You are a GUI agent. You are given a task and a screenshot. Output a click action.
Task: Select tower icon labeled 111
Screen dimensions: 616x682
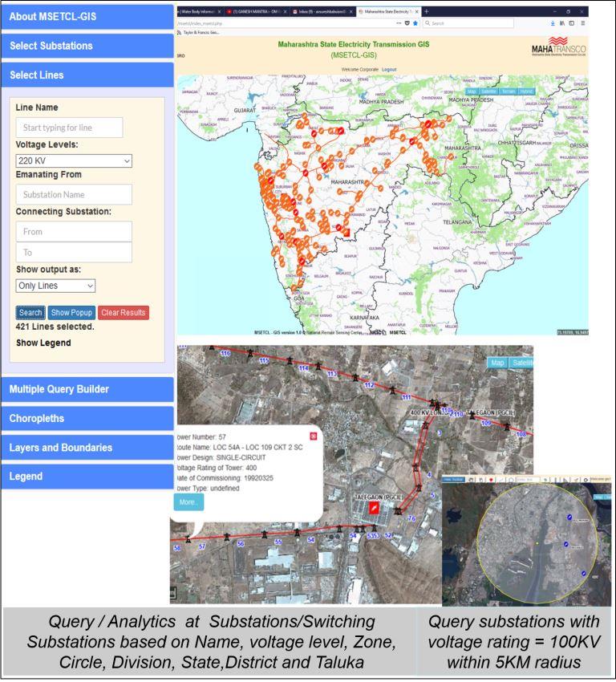point(393,390)
